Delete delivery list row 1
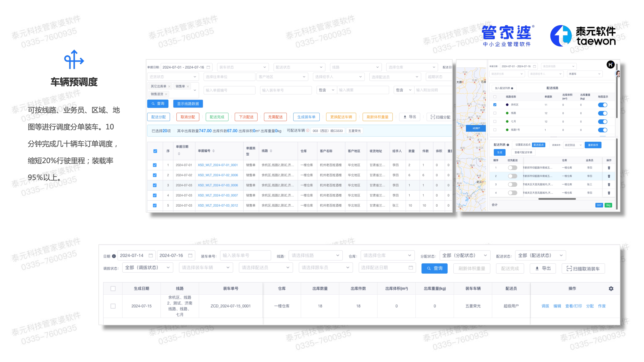Image resolution: width=644 pixels, height=362 pixels. [x=609, y=168]
